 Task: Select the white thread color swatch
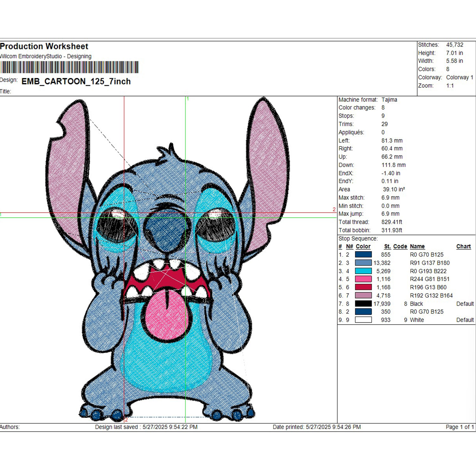click(363, 320)
